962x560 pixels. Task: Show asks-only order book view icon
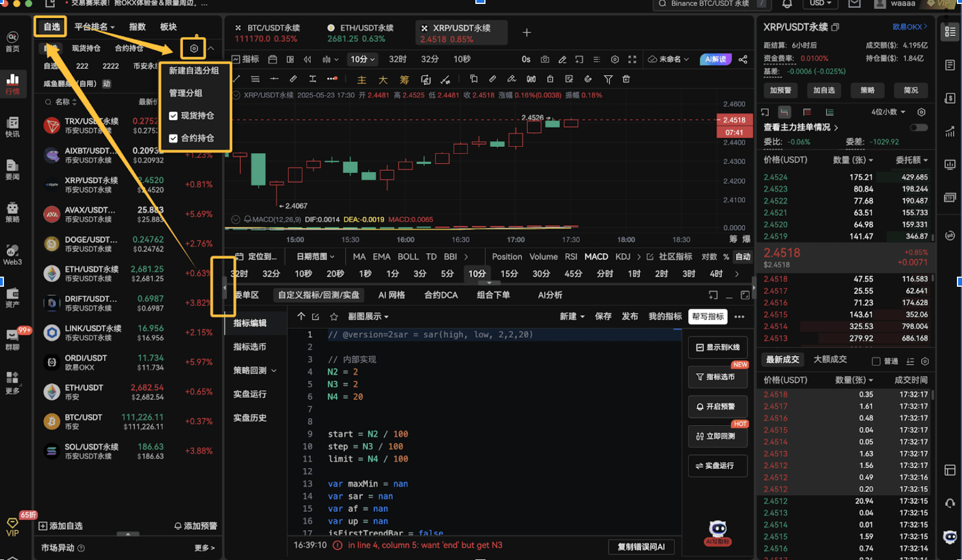pyautogui.click(x=807, y=112)
